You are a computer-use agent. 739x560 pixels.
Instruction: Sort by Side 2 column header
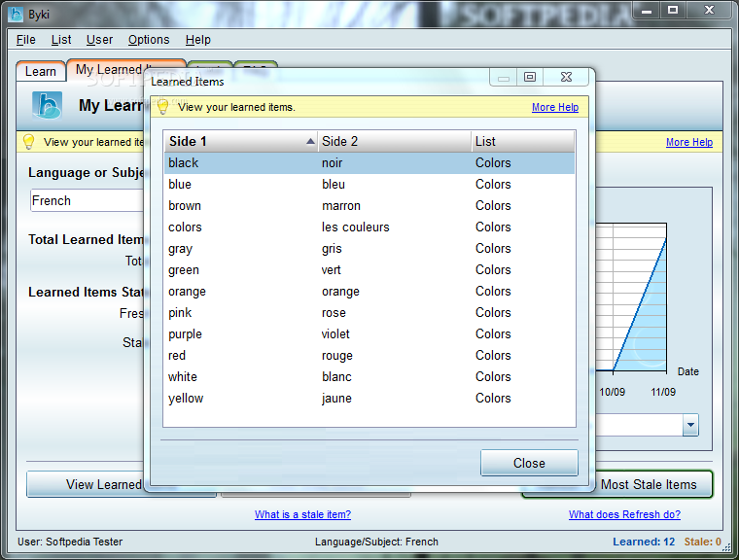pos(395,141)
